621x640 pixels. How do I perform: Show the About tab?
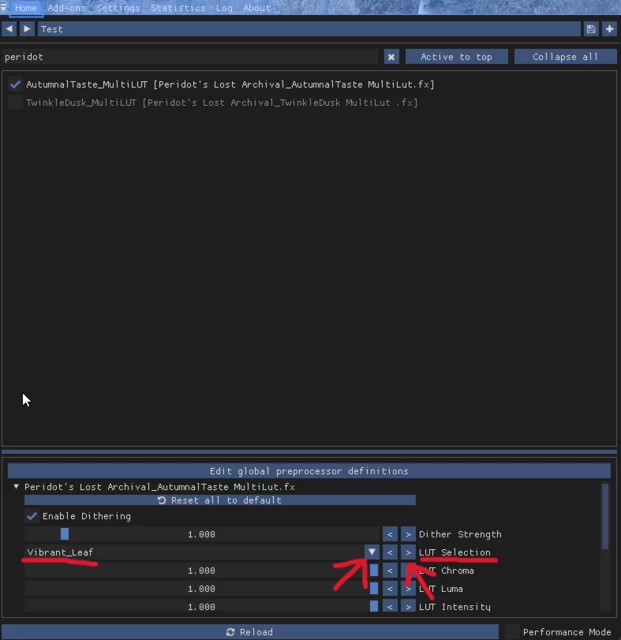[x=257, y=8]
